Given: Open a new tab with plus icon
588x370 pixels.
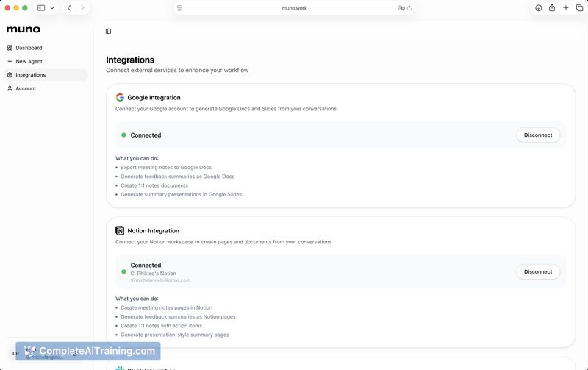Looking at the screenshot, I should tap(565, 8).
